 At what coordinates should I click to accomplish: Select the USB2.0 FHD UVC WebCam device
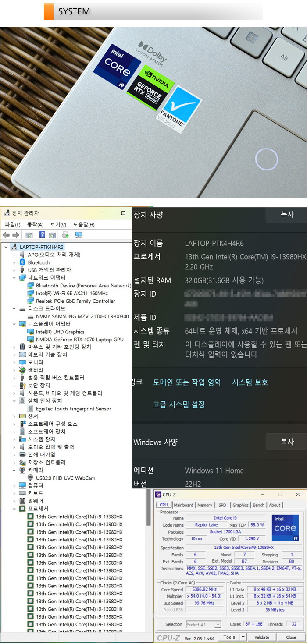65,478
